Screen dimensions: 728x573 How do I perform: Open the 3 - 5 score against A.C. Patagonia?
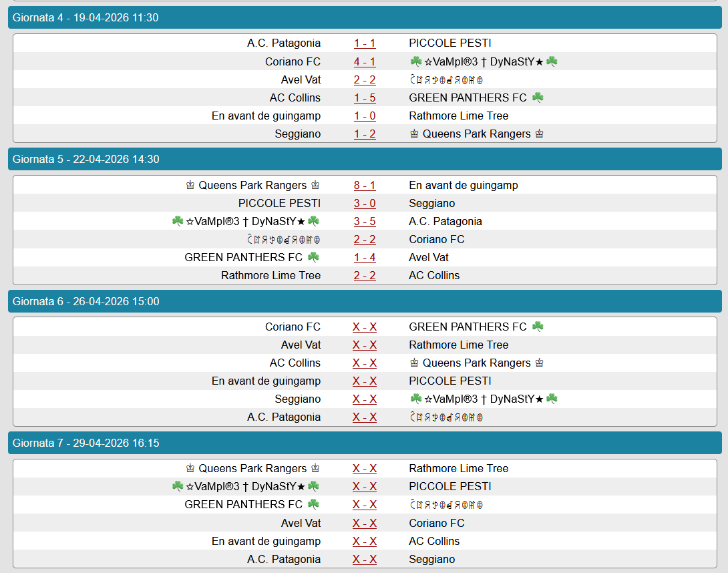pos(365,221)
